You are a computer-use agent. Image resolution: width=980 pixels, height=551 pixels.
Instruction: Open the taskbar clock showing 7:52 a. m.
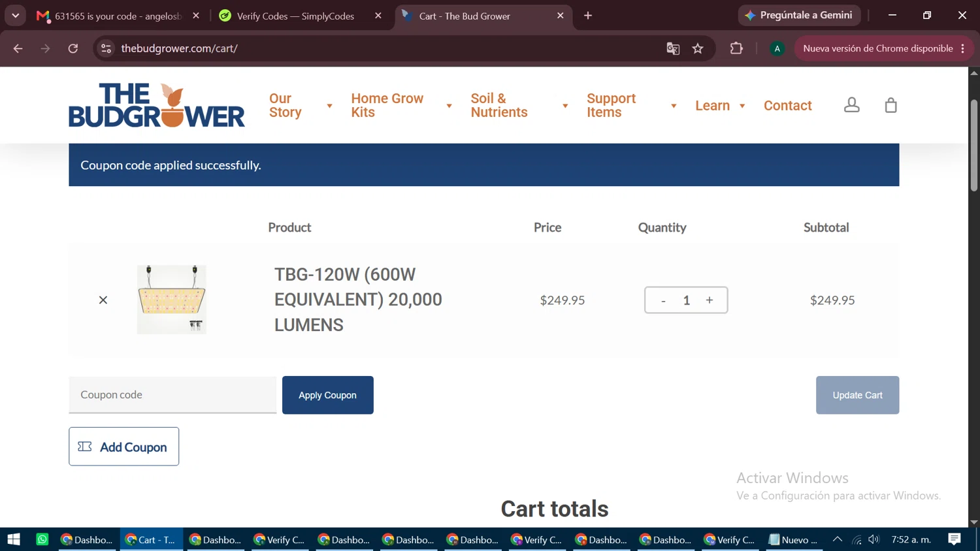(911, 539)
